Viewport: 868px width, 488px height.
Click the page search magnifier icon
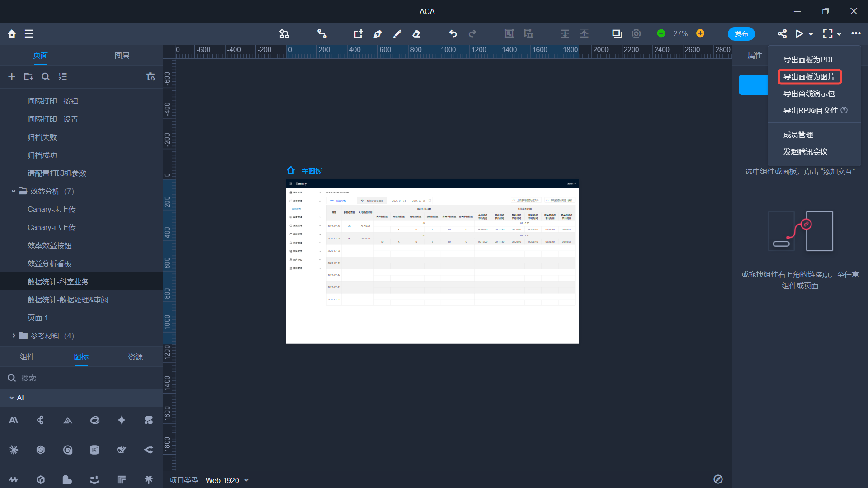[x=46, y=77]
